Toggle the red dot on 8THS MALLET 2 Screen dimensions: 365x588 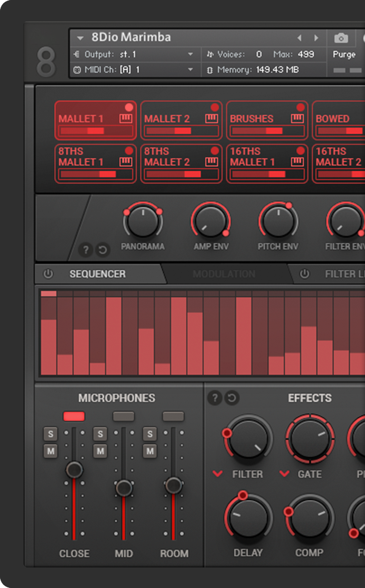pyautogui.click(x=215, y=150)
